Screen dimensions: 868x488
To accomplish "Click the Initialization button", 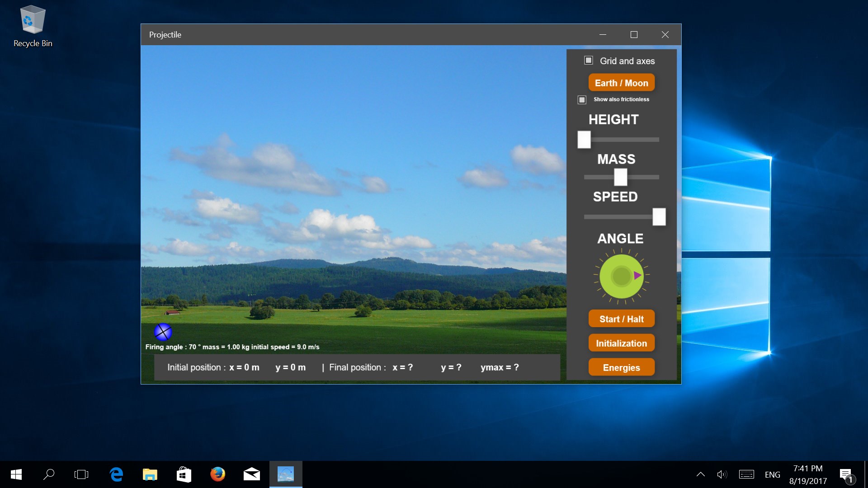I will 621,343.
